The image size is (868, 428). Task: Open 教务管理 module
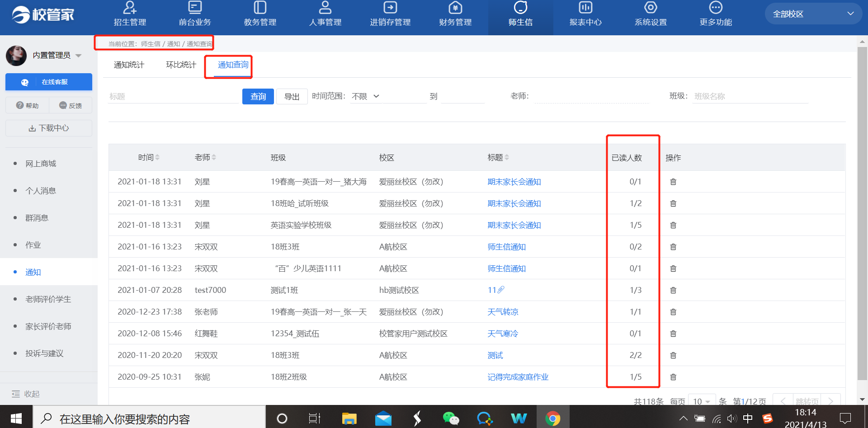(260, 15)
